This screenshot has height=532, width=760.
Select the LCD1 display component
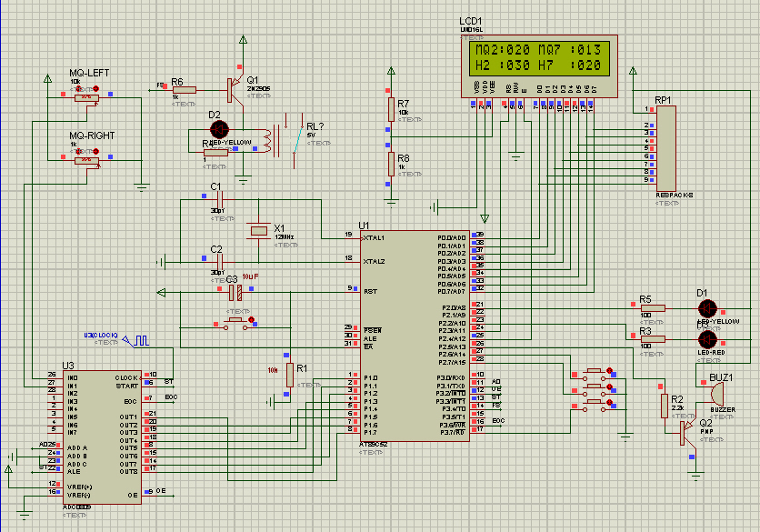pyautogui.click(x=539, y=66)
